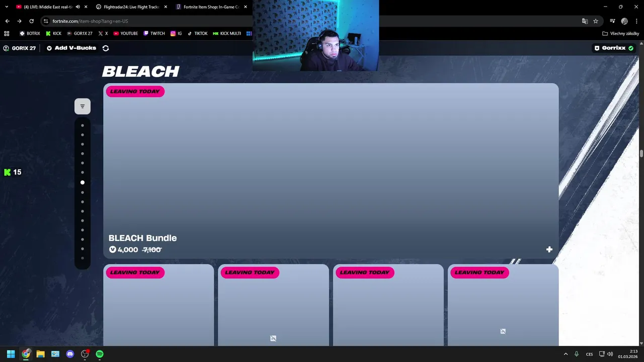Open the OBS Studio taskbar icon
The width and height of the screenshot is (644, 362).
click(x=85, y=354)
